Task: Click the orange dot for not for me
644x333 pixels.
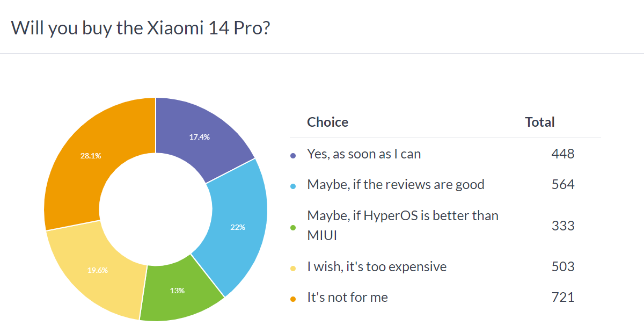Action: (x=293, y=299)
